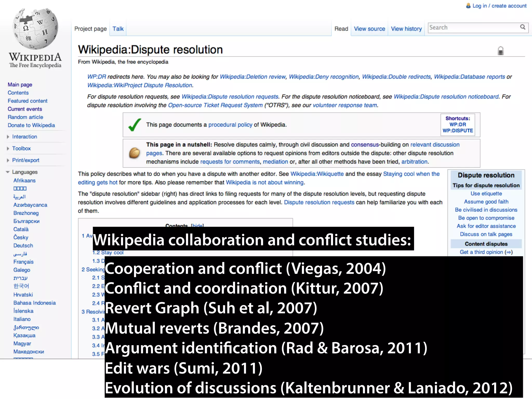Screen dimensions: 532x399
Task: Open Wikipedia:Database reports link
Action: (470, 77)
